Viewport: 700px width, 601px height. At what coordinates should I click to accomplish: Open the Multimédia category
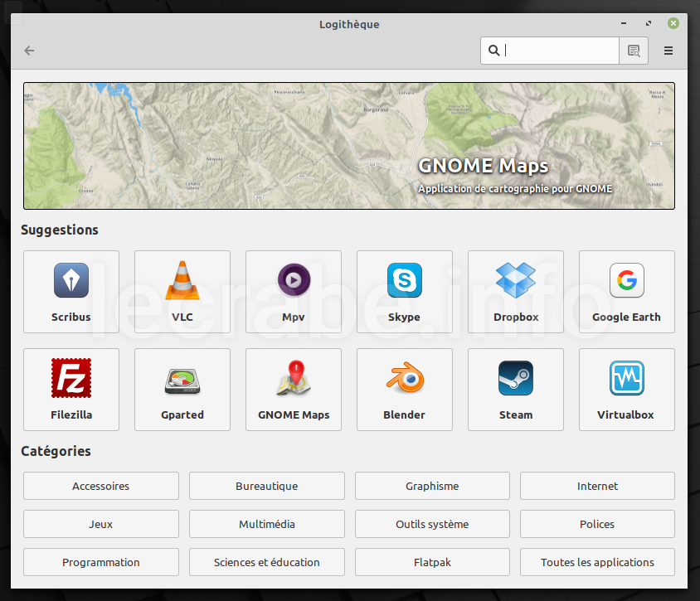point(267,524)
